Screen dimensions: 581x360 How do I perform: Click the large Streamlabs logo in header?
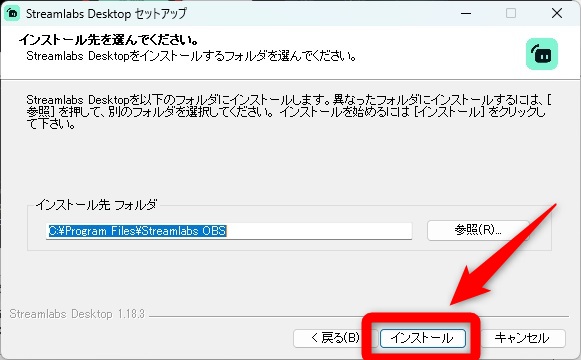point(542,54)
